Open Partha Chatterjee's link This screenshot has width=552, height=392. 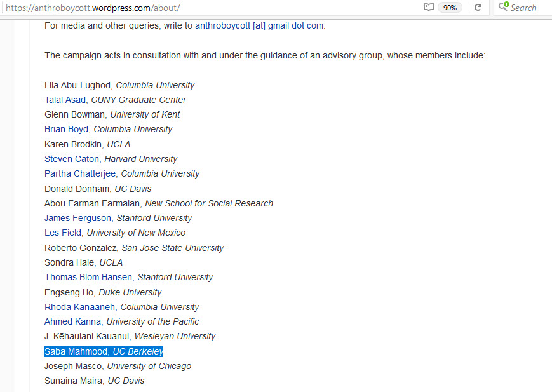click(x=80, y=173)
